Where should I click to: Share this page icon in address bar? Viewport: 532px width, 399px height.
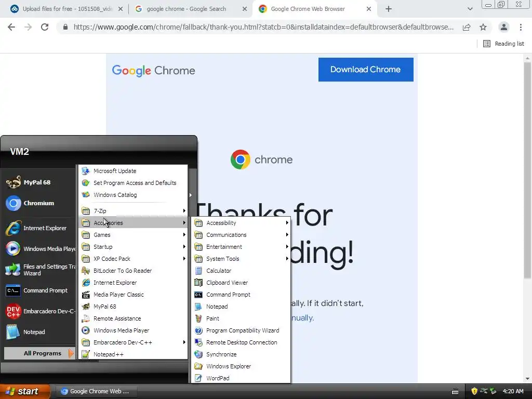467,27
